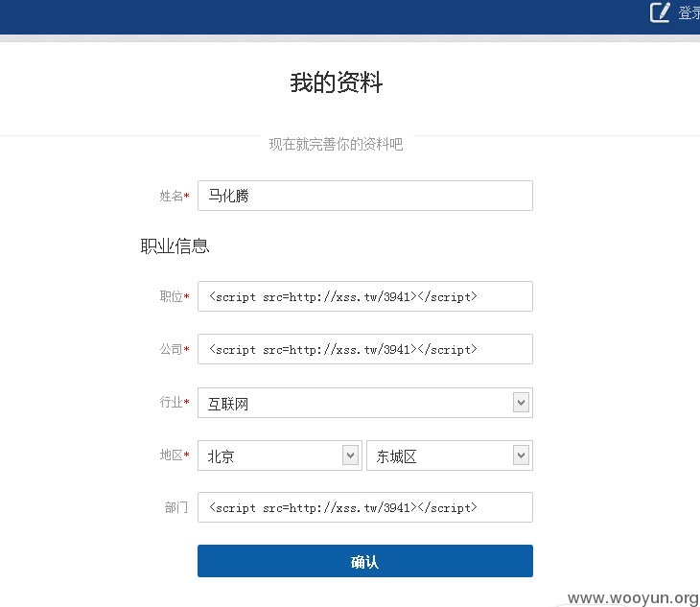Click the 地区 field label
The image size is (700, 607).
click(x=175, y=455)
